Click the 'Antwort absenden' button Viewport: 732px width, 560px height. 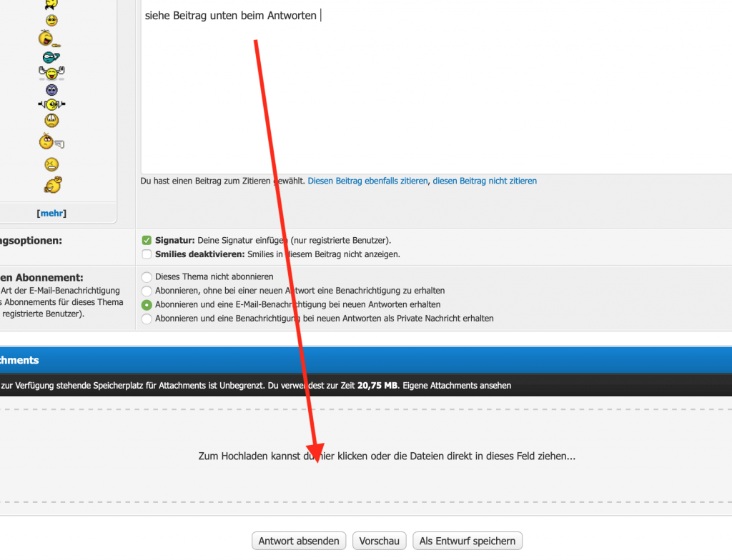click(x=299, y=541)
